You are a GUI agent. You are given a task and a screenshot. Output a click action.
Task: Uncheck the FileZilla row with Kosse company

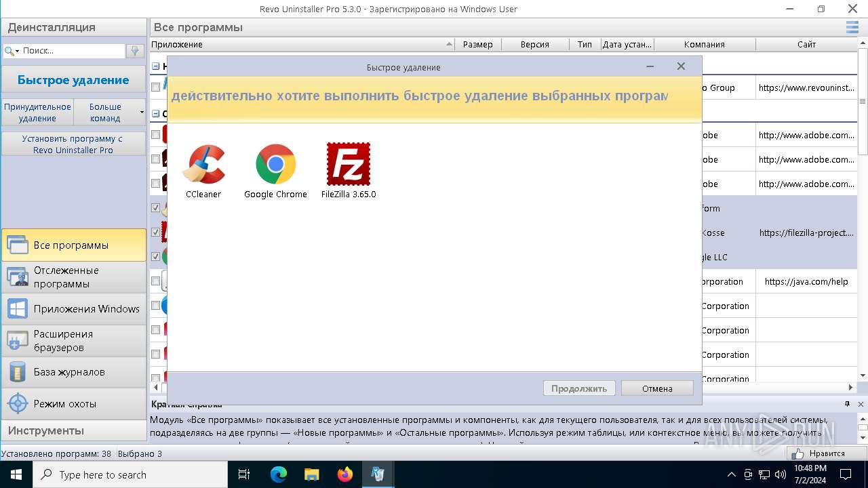(x=156, y=232)
